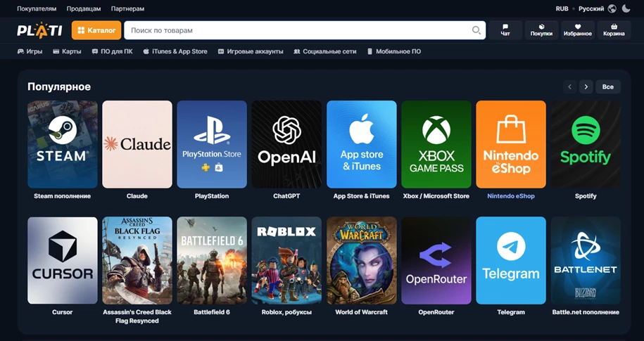This screenshot has width=644, height=341.
Task: Open the OpenRouter tile image
Action: pyautogui.click(x=436, y=261)
